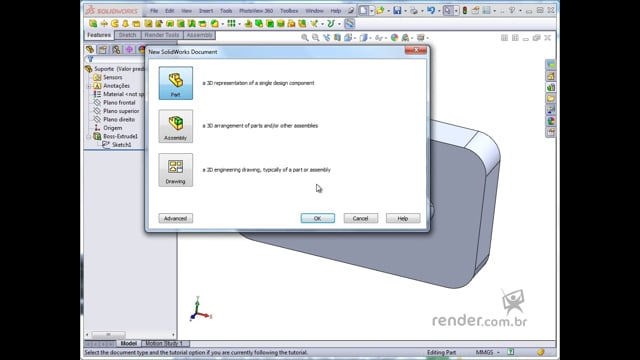
Task: Click the Undo arrow icon
Action: 431,11
